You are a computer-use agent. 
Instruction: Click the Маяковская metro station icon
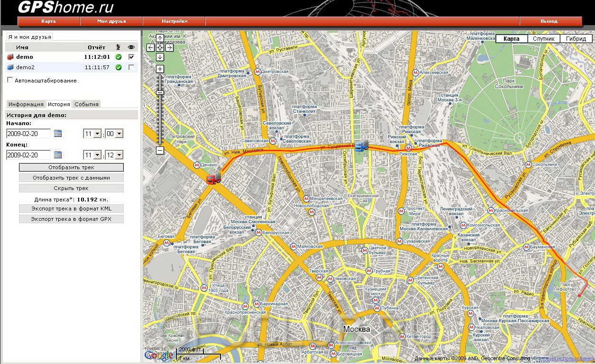(x=293, y=246)
